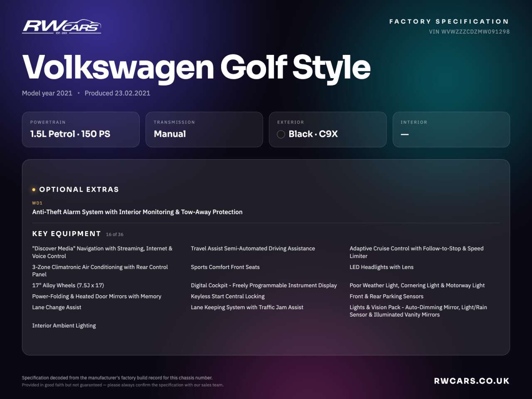Viewport: 532px width, 399px height.
Task: Click the Keyless Start Central Locking item
Action: [228, 296]
